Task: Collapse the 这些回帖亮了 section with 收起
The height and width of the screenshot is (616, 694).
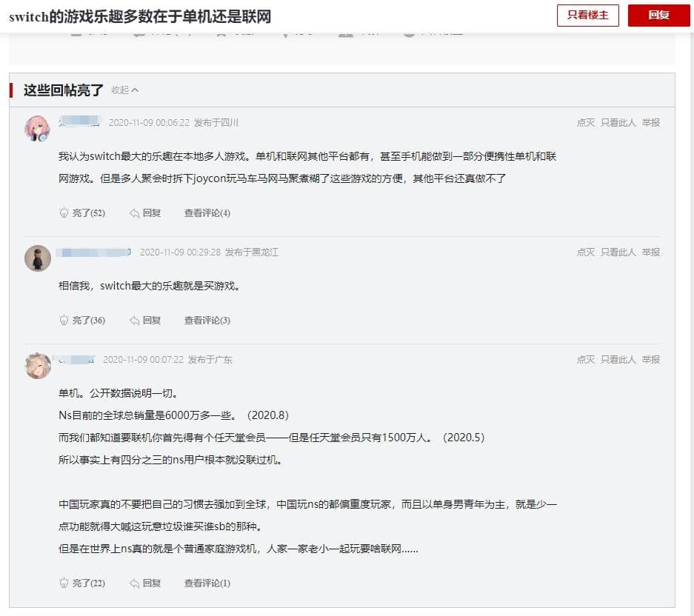Action: [124, 90]
